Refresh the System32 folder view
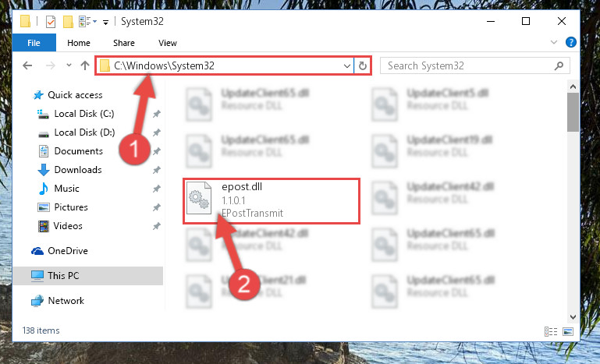Viewport: 600px width, 364px height. pos(362,65)
